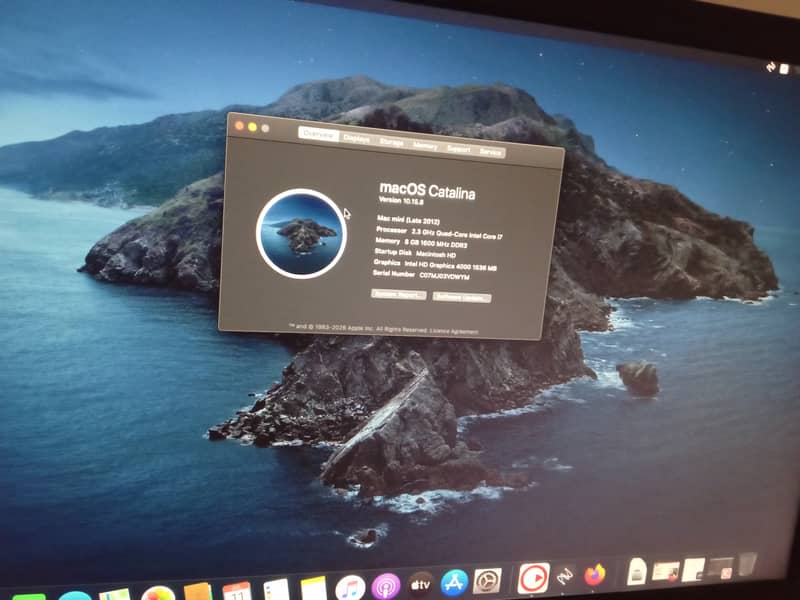Click the Serial Number line
Screen dimensions: 800x600
pyautogui.click(x=421, y=275)
